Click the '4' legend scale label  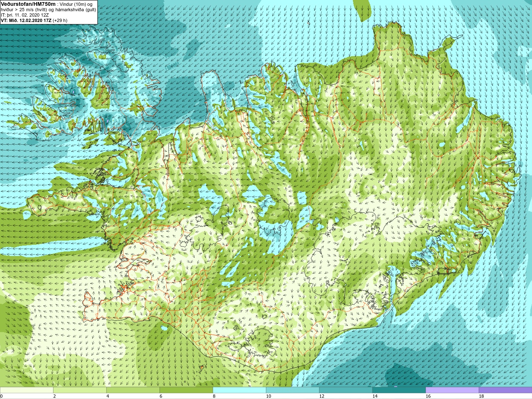point(108,396)
